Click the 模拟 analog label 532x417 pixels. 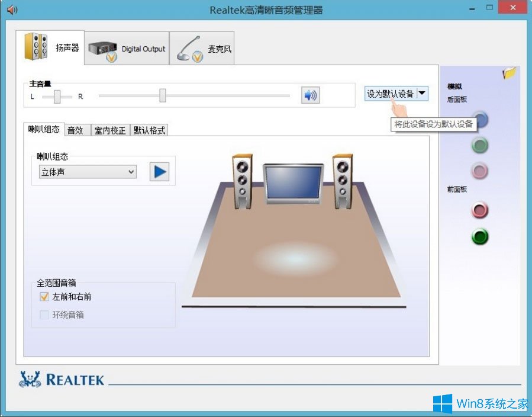click(x=454, y=86)
